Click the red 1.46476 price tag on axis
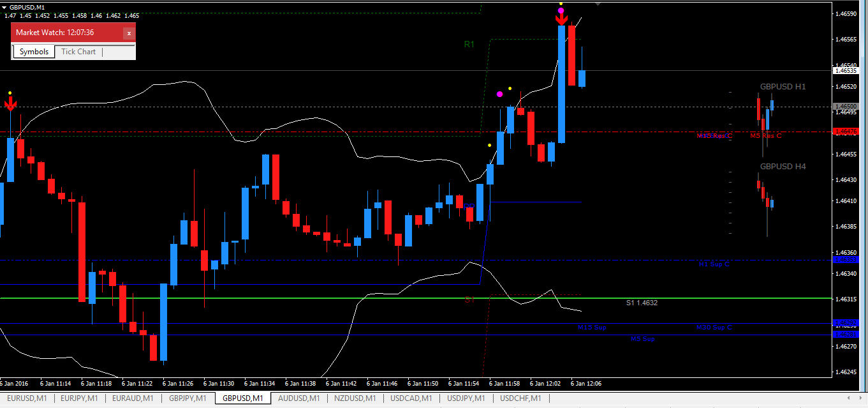 (x=847, y=132)
